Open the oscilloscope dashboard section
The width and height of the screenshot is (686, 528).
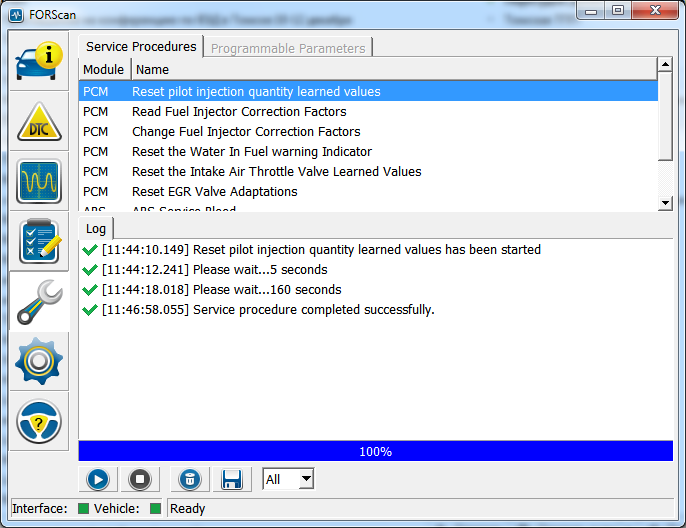coord(39,181)
